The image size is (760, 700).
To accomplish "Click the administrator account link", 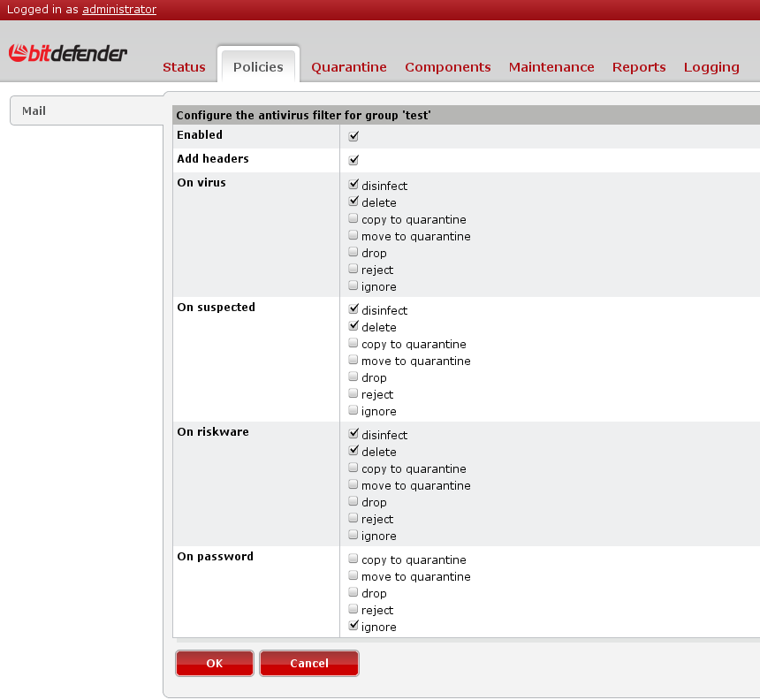I will [119, 10].
